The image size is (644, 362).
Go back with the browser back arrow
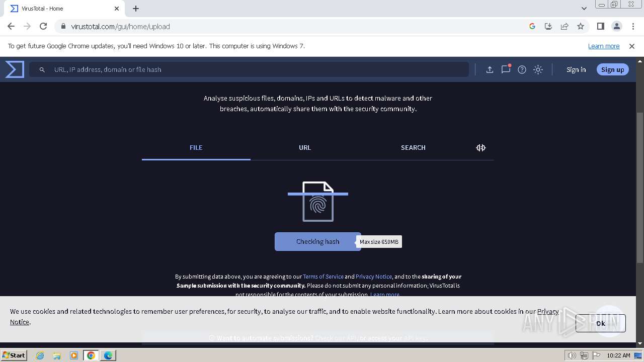11,26
